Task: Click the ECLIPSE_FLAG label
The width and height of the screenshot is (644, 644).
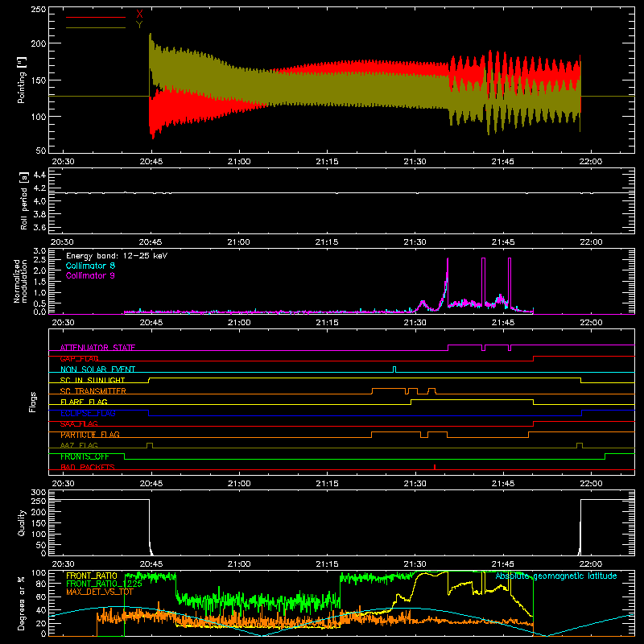Action: tap(88, 413)
